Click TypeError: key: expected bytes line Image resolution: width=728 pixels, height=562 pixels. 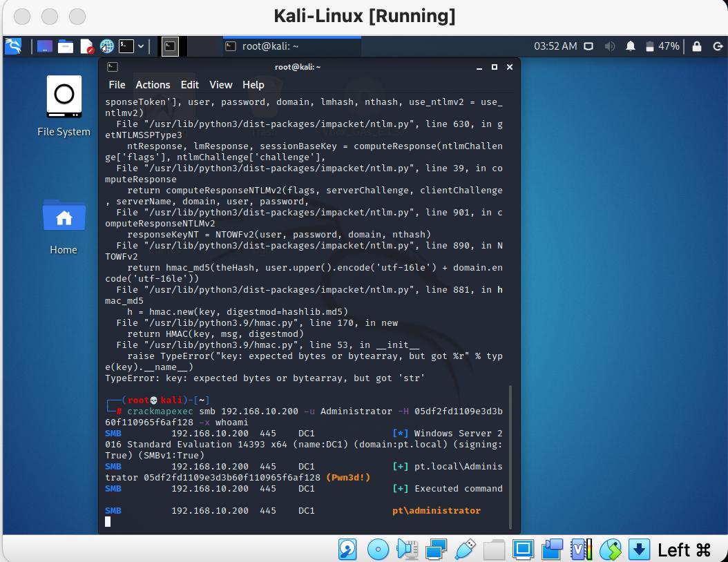(265, 378)
